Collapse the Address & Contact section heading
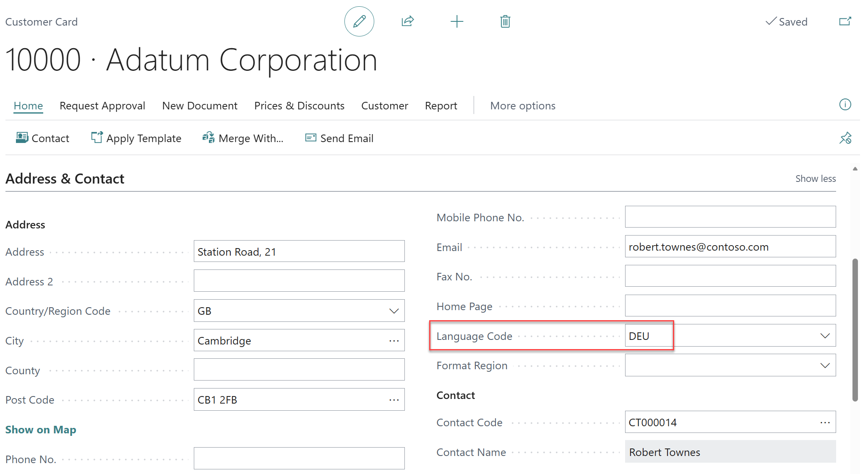Viewport: 868px width, 474px height. (65, 179)
